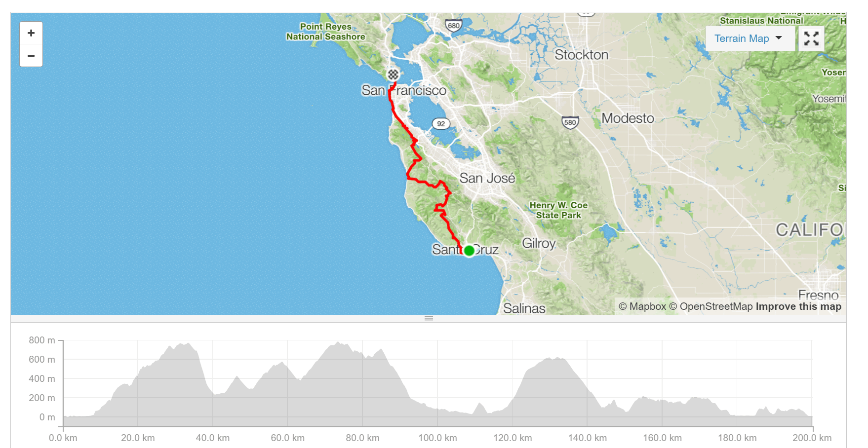
Task: Grab the map and elevation divider handle
Action: (x=429, y=318)
